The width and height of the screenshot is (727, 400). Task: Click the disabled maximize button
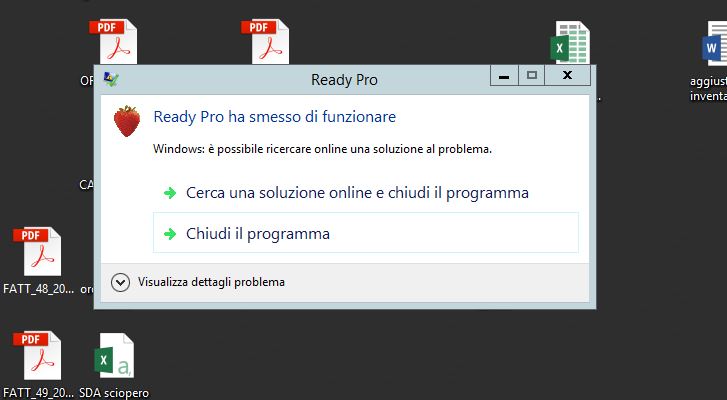coord(531,76)
